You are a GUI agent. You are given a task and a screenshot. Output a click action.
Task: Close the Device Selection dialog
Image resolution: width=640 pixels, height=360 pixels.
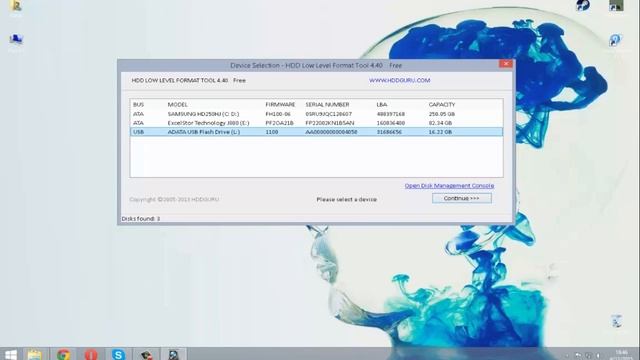tap(506, 64)
